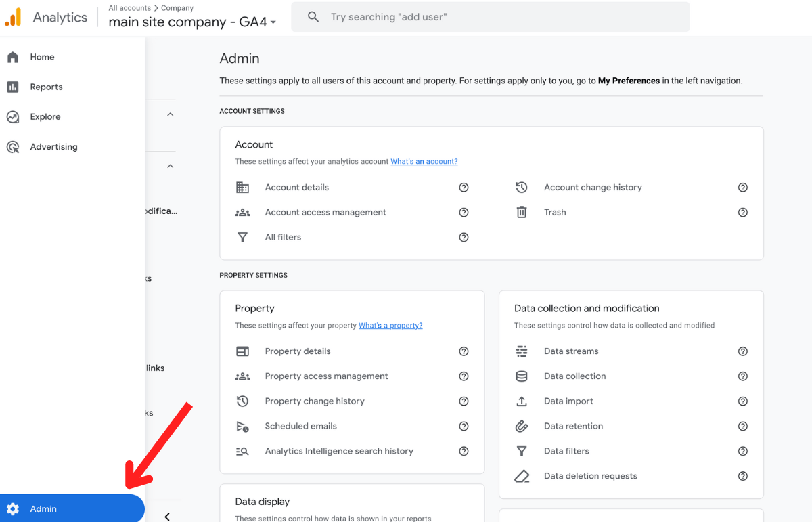Image resolution: width=812 pixels, height=522 pixels.
Task: Click help icon next to Property details
Action: (x=464, y=351)
